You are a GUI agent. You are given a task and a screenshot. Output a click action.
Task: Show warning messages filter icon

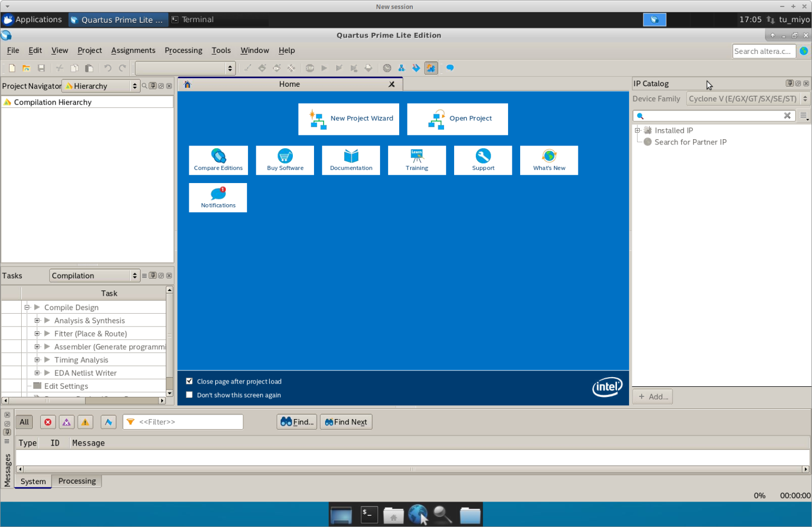coord(85,422)
